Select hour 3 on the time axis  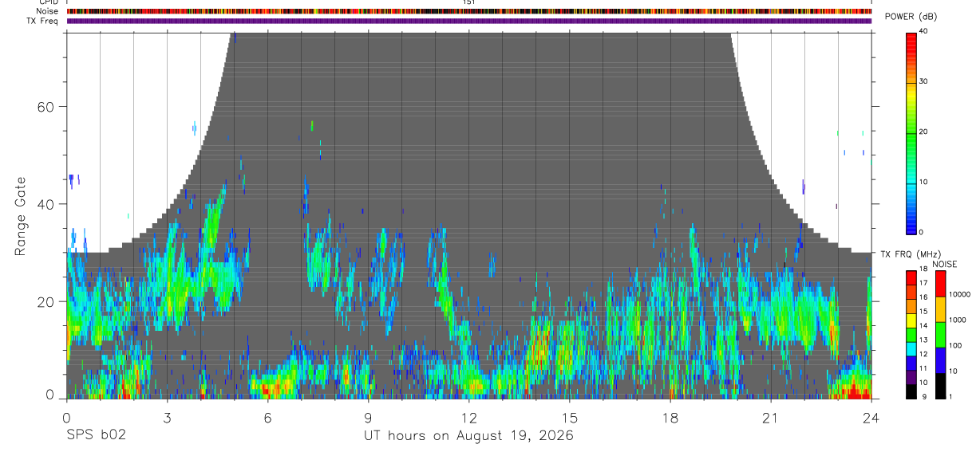pos(167,418)
